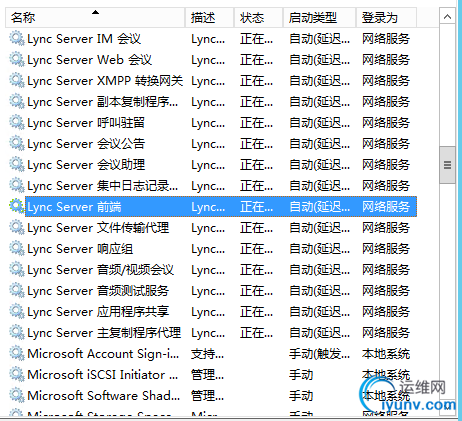The height and width of the screenshot is (421, 462).
Task: Click the 正在... status of Lync Server 前端
Action: [256, 207]
